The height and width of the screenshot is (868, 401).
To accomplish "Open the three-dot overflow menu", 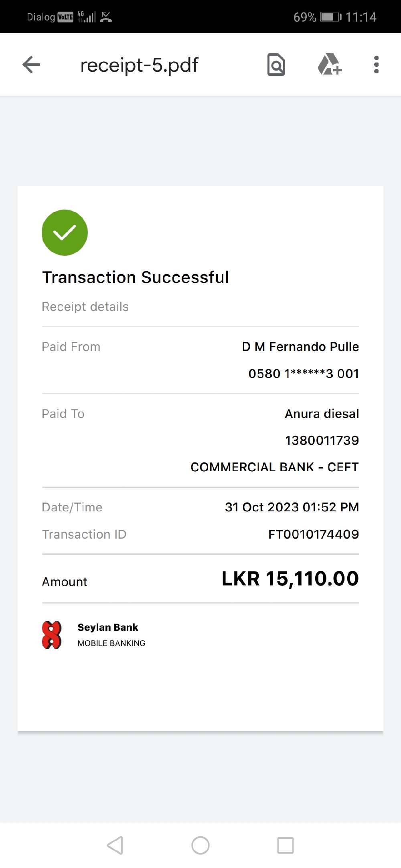I will 376,65.
